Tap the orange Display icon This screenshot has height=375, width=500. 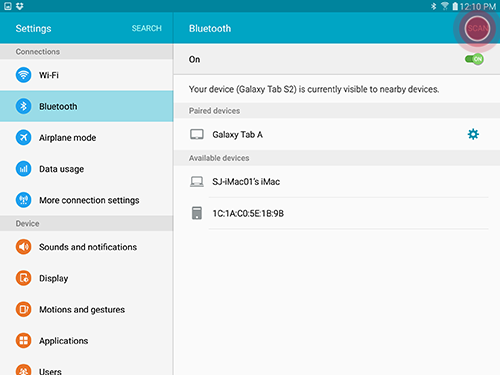coord(23,278)
